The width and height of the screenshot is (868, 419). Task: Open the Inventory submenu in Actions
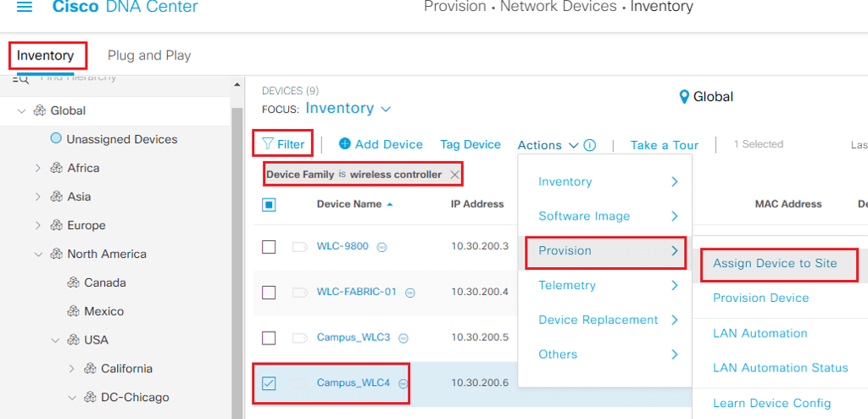(605, 182)
